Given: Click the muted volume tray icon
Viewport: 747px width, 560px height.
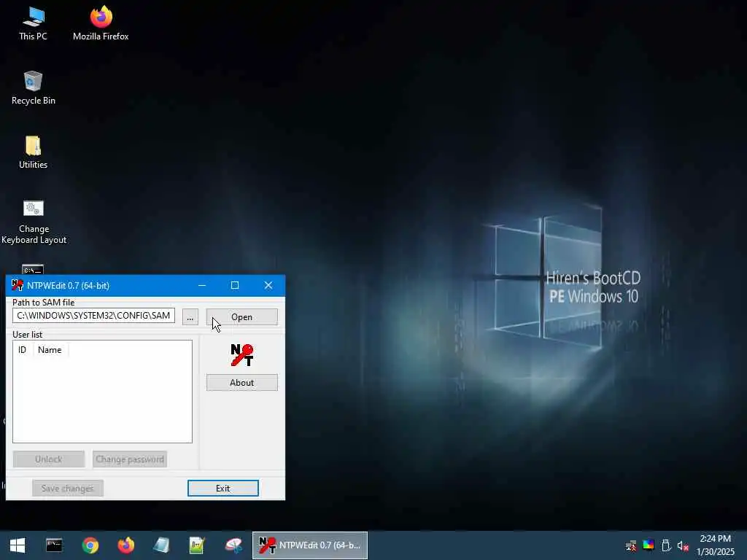Looking at the screenshot, I should tap(683, 545).
